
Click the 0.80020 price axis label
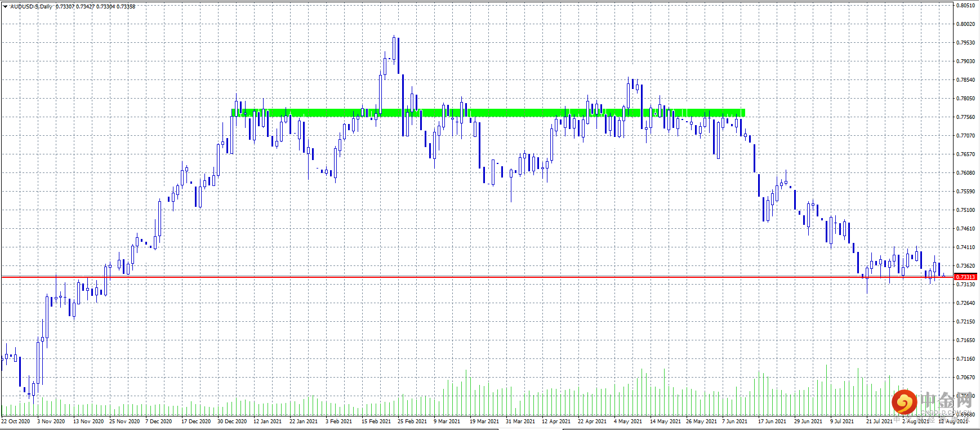click(965, 24)
